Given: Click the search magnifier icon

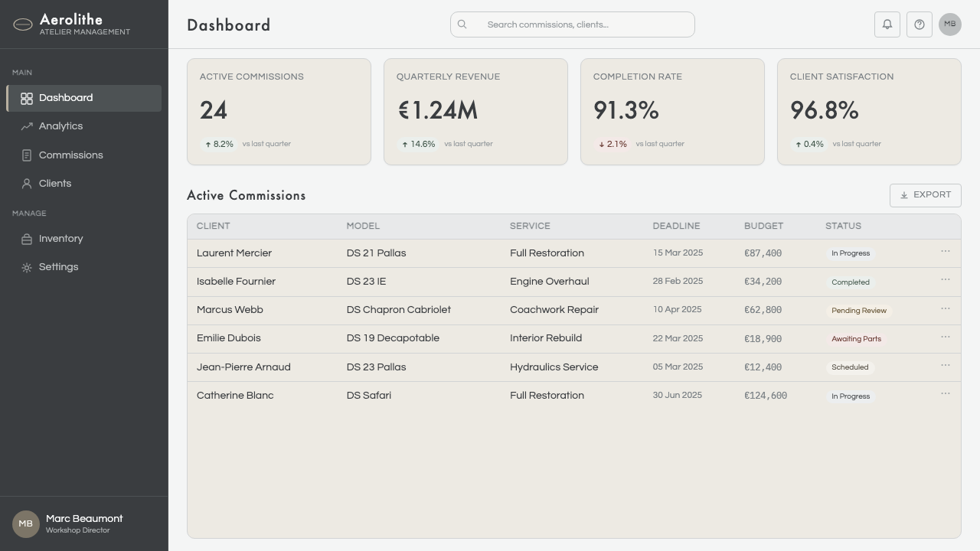Looking at the screenshot, I should tap(462, 24).
